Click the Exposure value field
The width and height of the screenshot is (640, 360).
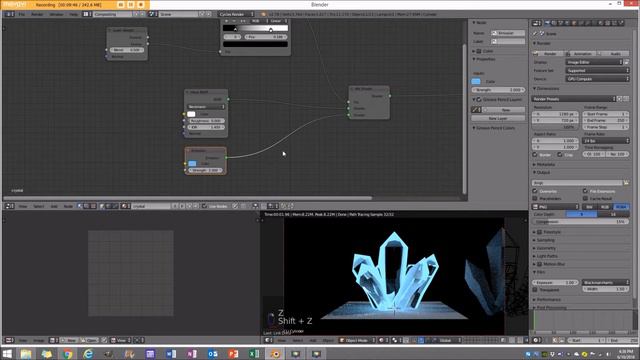click(554, 282)
